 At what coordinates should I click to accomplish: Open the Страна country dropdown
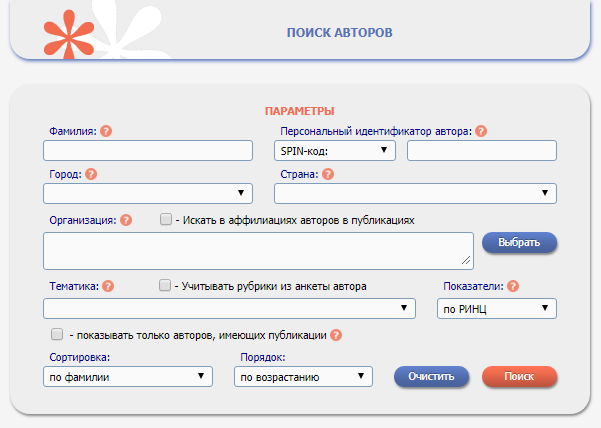[x=414, y=193]
